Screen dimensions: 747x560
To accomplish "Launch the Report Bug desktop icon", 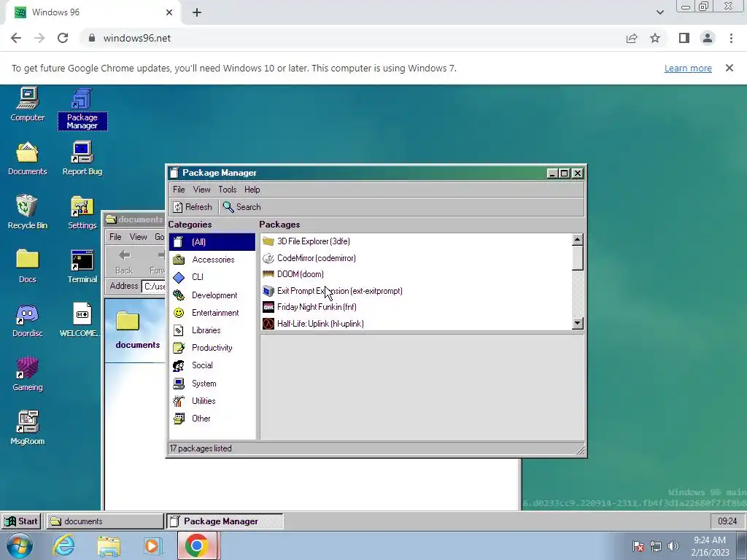I will click(x=82, y=158).
